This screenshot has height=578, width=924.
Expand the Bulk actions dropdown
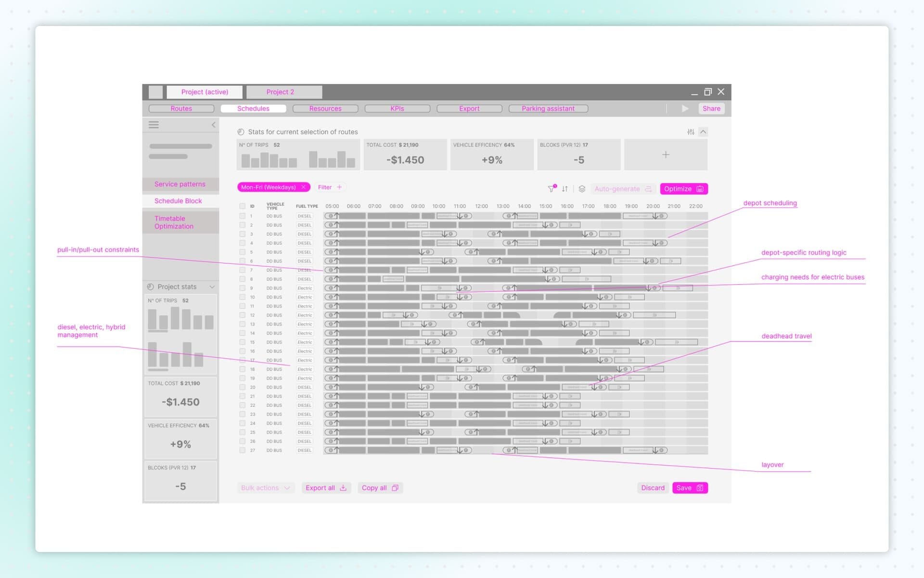pos(265,487)
